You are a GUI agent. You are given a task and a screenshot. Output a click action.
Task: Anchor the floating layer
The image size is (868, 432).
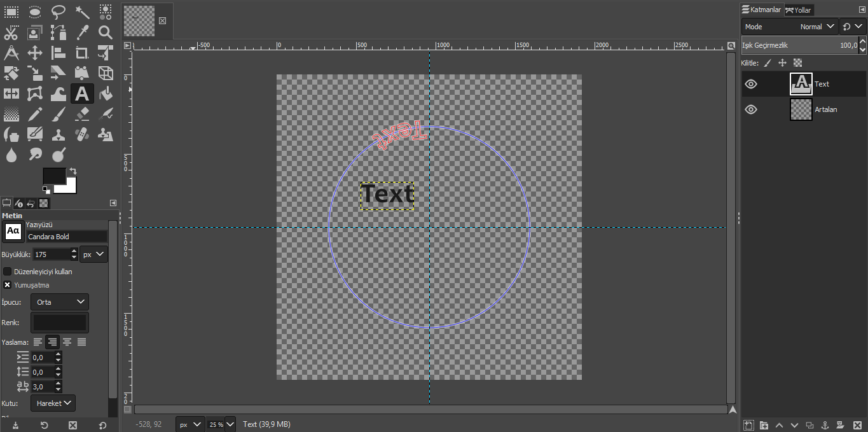[x=825, y=425]
